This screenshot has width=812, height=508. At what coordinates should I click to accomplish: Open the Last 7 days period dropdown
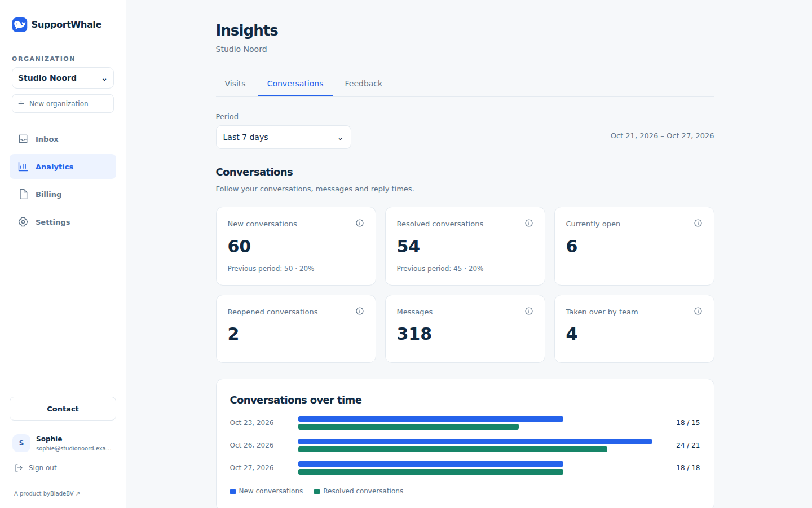pos(283,137)
